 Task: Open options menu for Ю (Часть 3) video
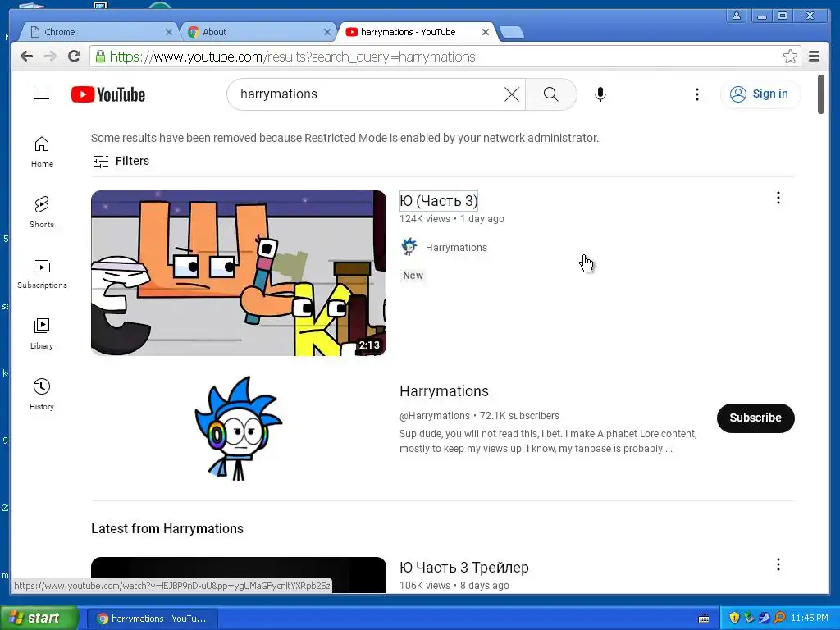(x=778, y=199)
